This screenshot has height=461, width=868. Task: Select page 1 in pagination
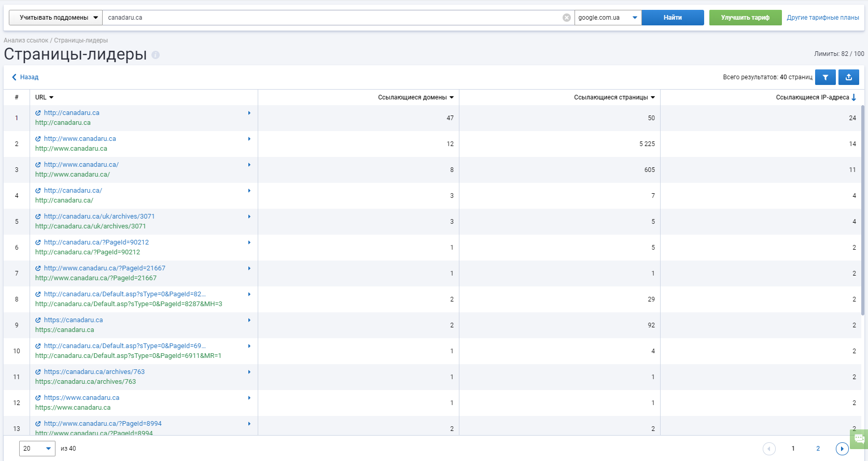[x=793, y=449]
